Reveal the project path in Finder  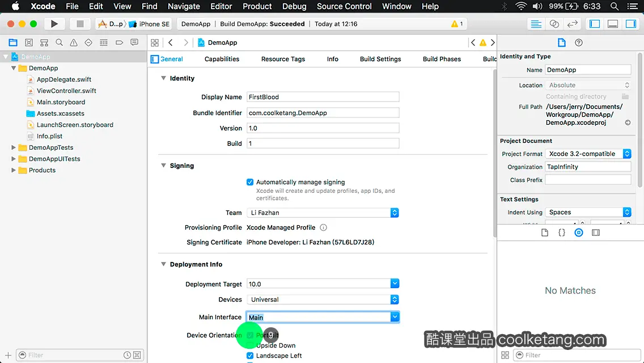pos(628,123)
